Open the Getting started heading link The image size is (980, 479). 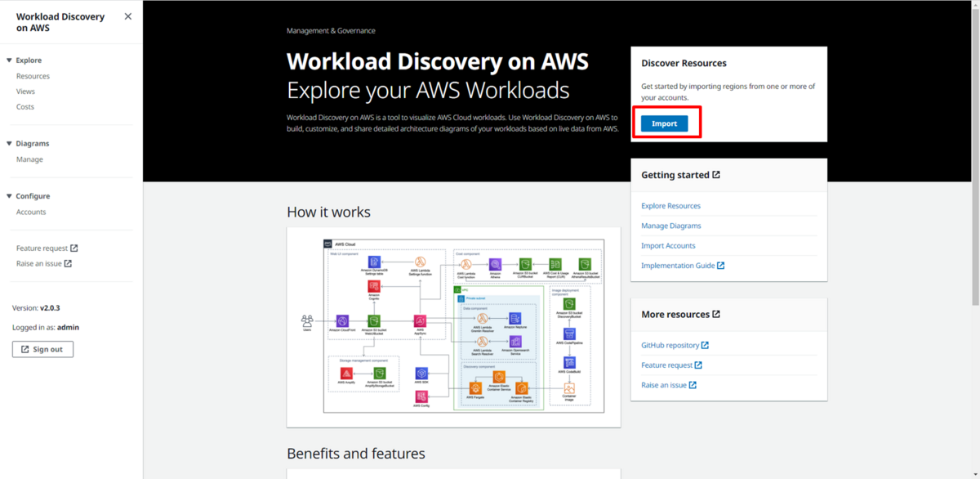click(680, 175)
